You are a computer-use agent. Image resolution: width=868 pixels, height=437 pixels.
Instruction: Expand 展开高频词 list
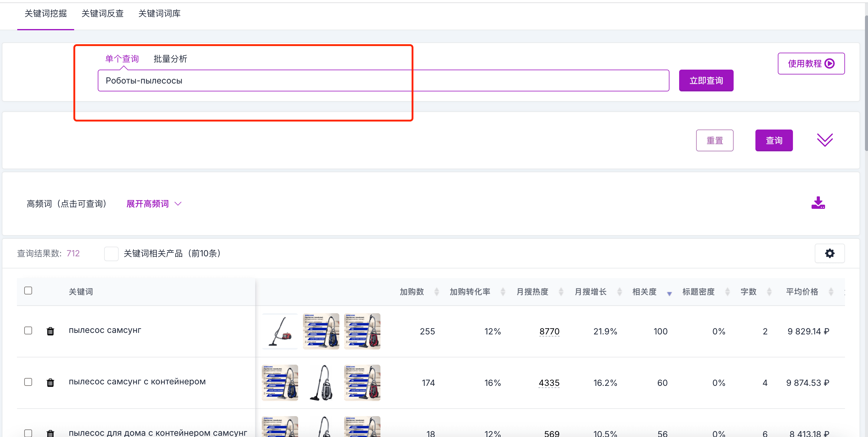(154, 204)
